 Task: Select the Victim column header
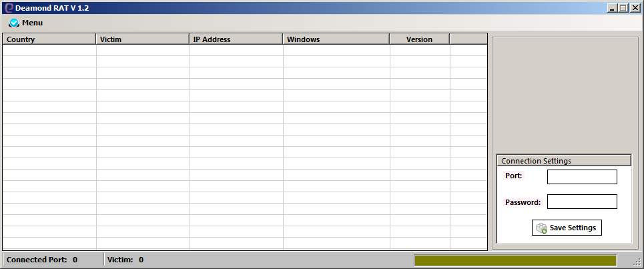coord(142,39)
